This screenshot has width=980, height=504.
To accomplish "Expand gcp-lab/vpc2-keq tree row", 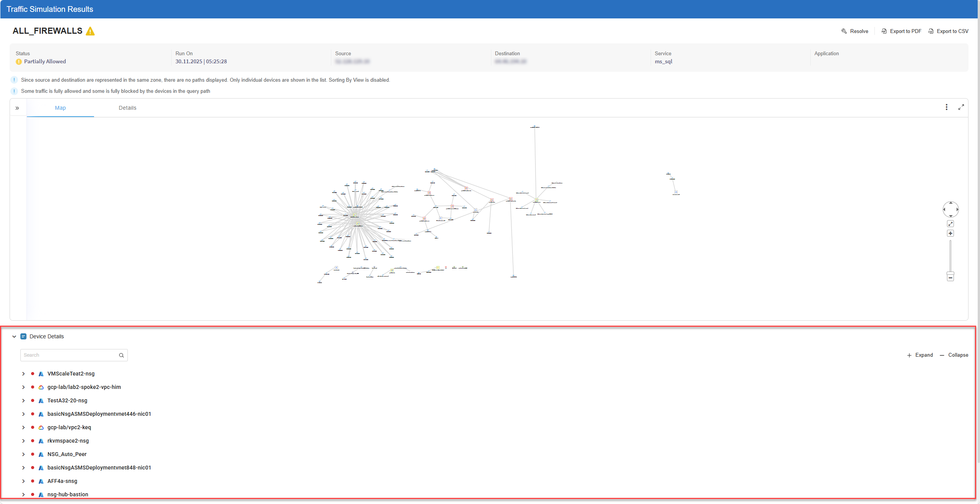I will click(x=23, y=427).
